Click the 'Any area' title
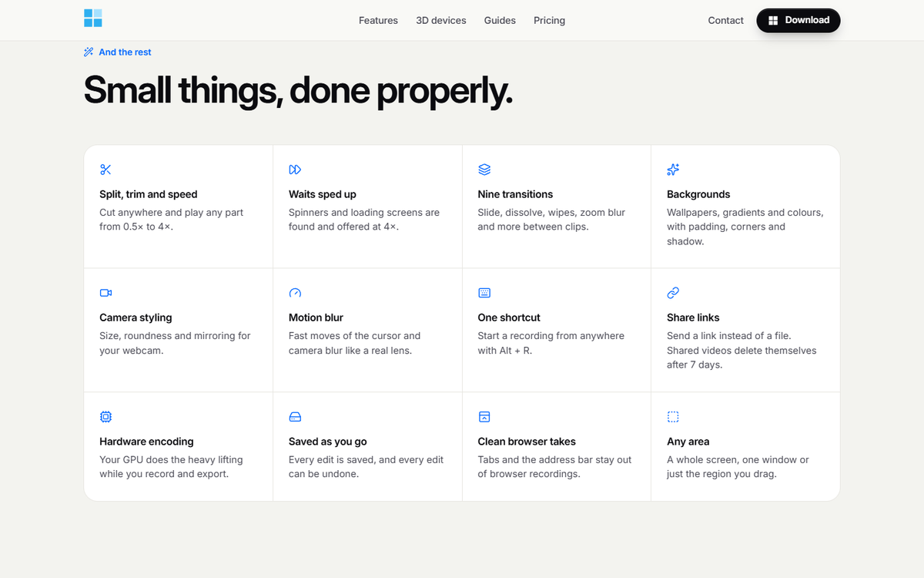Image resolution: width=924 pixels, height=578 pixels. click(x=688, y=442)
